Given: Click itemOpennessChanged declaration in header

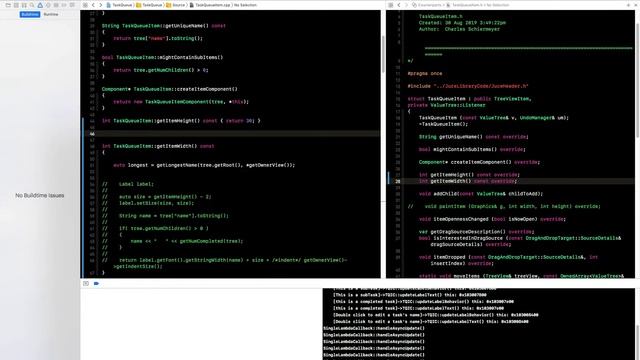Looking at the screenshot, I should click(x=492, y=219).
